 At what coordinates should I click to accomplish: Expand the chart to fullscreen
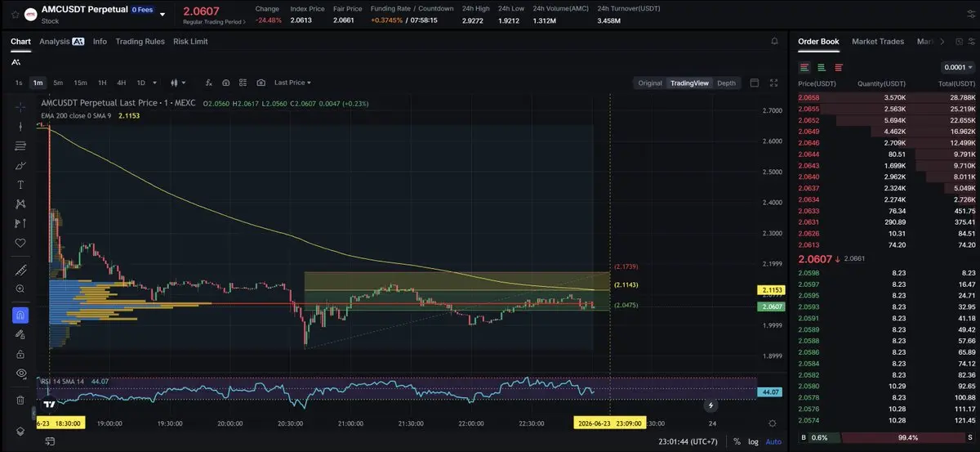tap(773, 83)
